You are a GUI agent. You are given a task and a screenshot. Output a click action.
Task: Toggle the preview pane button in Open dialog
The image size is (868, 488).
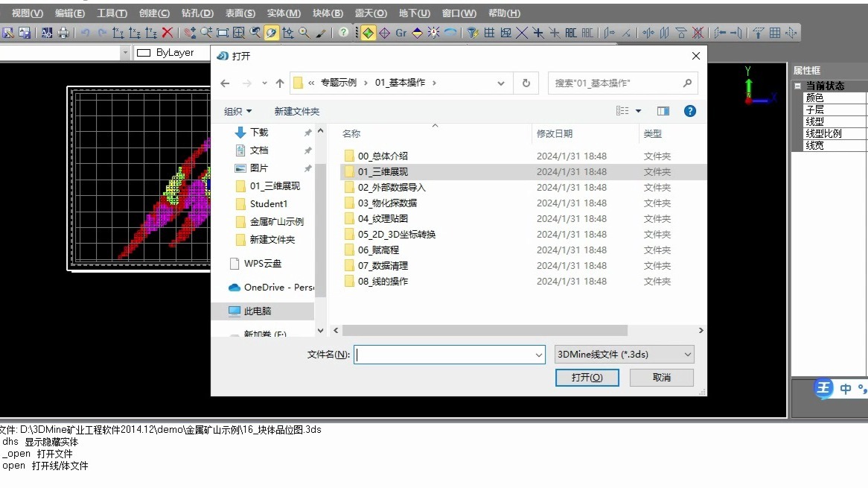[x=663, y=110]
